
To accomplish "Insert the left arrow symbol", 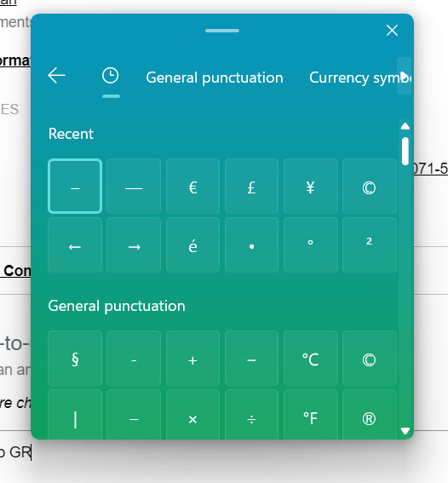I will pyautogui.click(x=75, y=245).
